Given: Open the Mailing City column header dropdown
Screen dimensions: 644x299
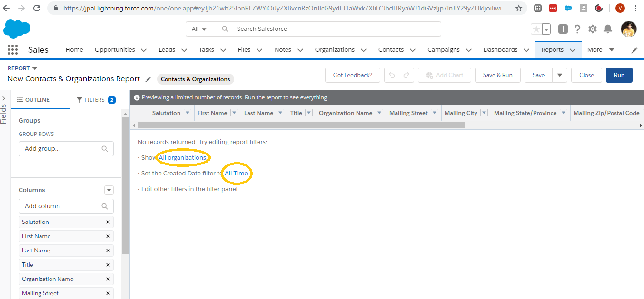Looking at the screenshot, I should tap(484, 113).
